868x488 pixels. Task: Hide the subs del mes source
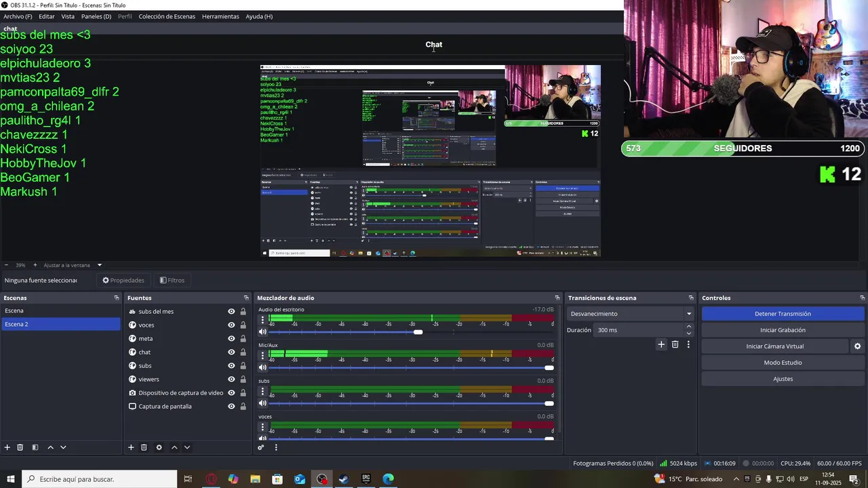click(231, 312)
